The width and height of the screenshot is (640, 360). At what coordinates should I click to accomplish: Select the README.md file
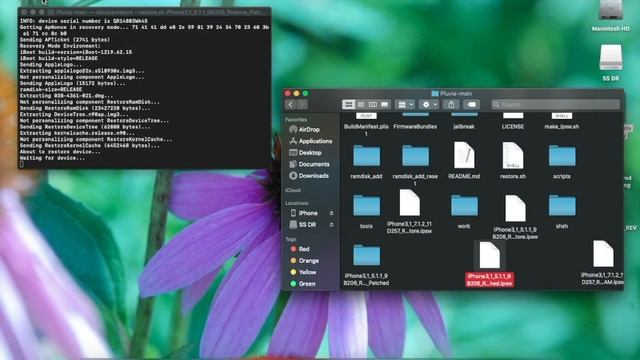(x=464, y=155)
